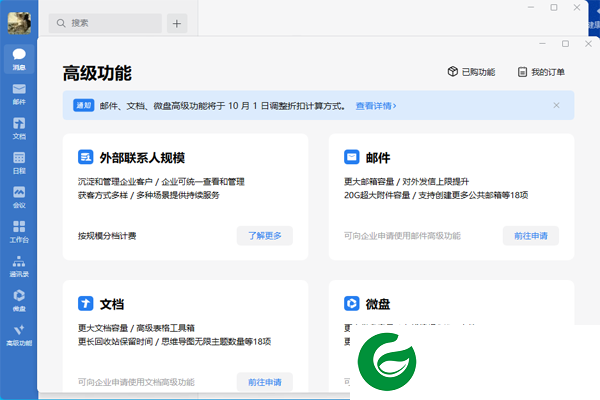
Task: Close the 高级功能 window
Action: [588, 44]
